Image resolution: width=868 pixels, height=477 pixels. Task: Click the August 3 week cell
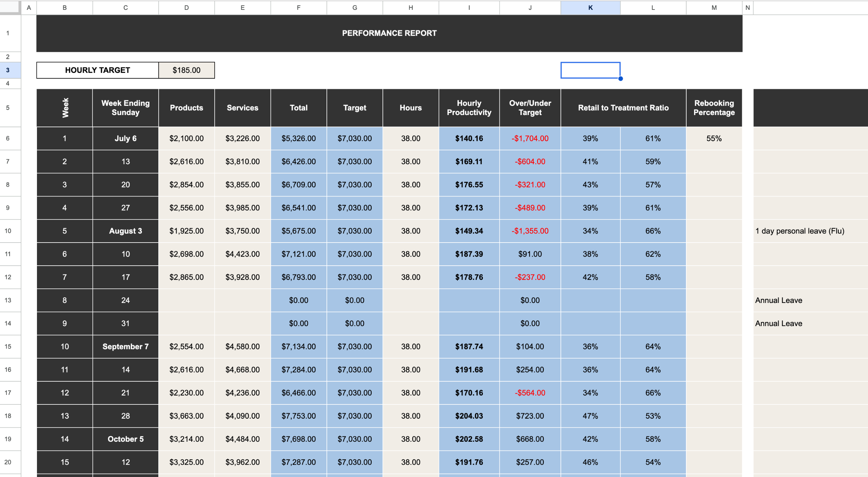(125, 231)
